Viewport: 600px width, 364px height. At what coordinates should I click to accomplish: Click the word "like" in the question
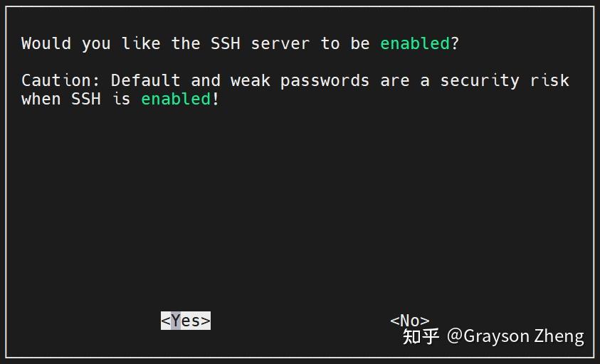(x=141, y=43)
